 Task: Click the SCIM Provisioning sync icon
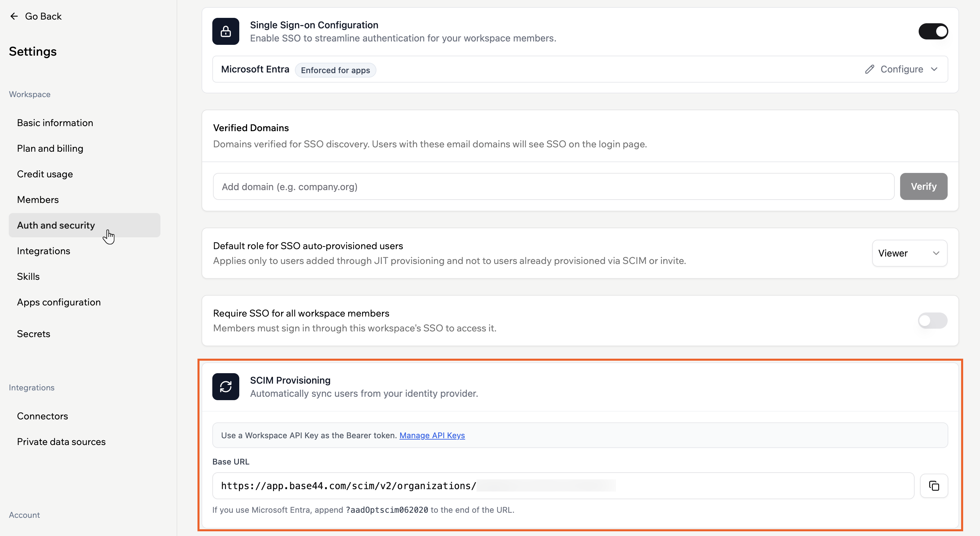225,386
